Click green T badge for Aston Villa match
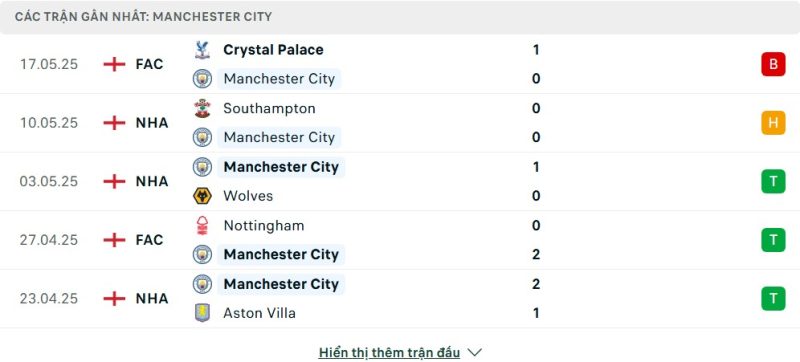Image resolution: width=800 pixels, height=362 pixels. (x=773, y=299)
